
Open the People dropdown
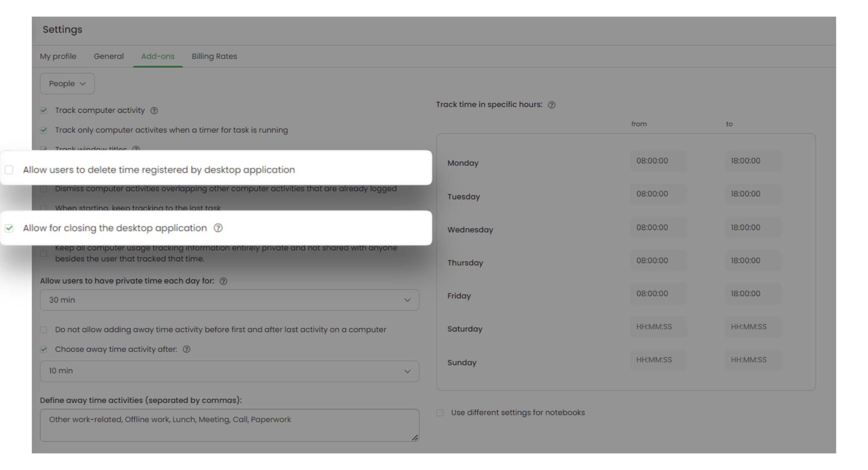67,84
